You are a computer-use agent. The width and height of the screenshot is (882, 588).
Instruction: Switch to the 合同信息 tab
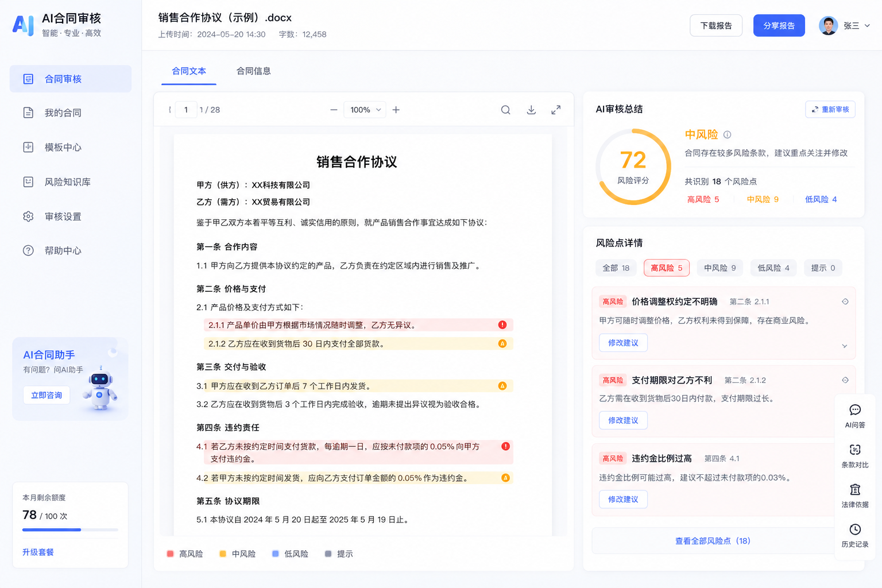[254, 71]
